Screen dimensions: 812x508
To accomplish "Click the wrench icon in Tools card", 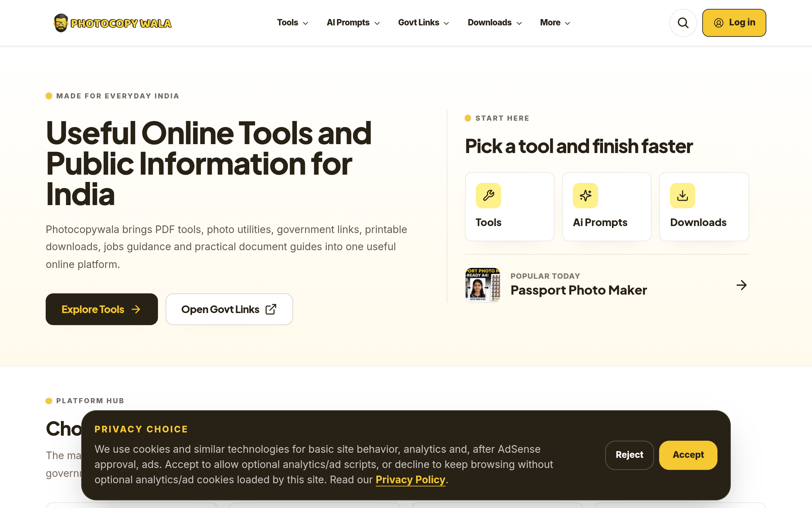I will pos(488,195).
